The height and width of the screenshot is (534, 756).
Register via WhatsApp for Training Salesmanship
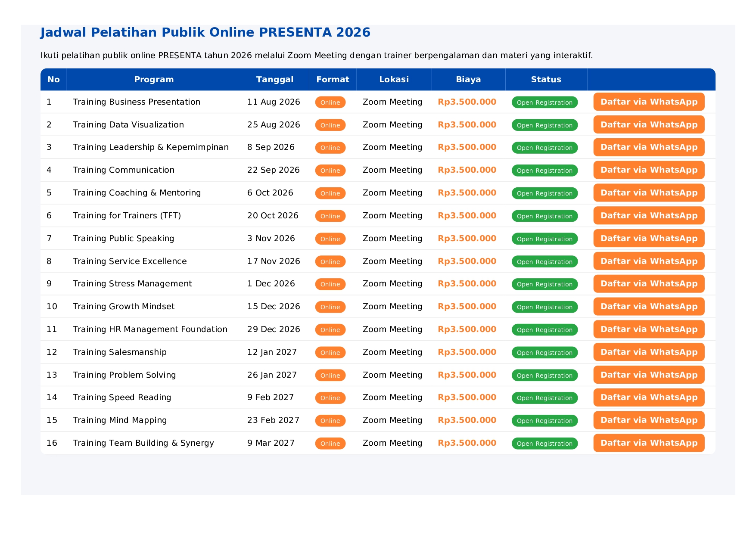pyautogui.click(x=649, y=352)
